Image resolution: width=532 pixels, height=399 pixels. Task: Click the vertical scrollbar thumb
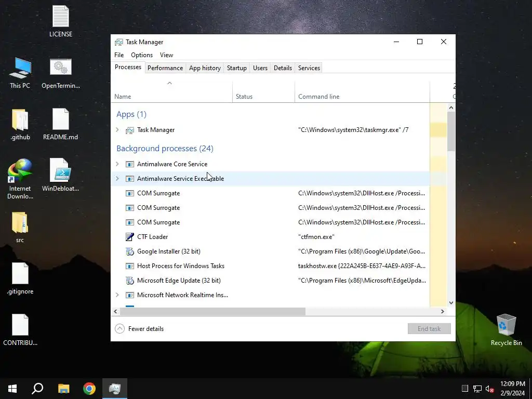(x=451, y=131)
